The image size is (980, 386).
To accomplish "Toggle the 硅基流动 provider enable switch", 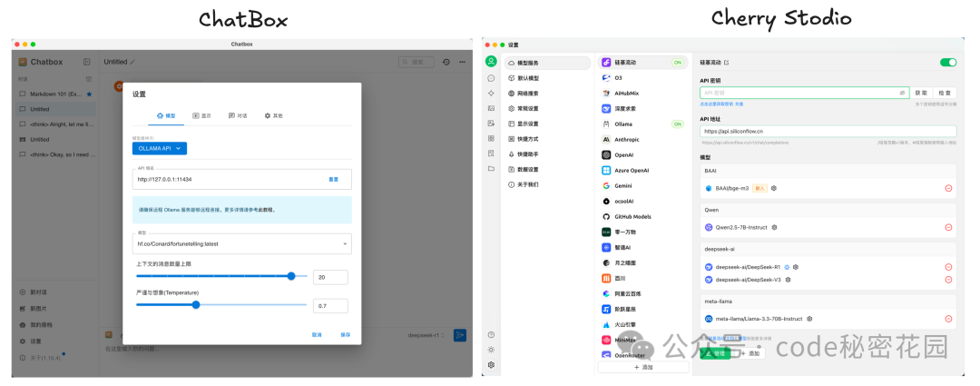I will click(948, 63).
